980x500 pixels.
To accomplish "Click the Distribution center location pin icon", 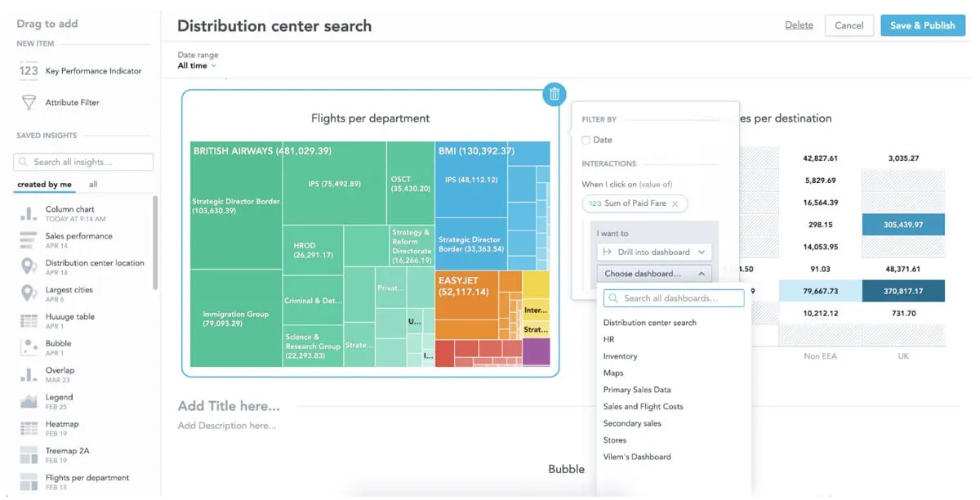I will [x=29, y=267].
